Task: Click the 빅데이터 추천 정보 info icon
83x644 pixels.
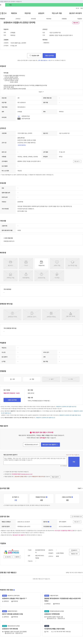Action: pyautogui.click(x=14, y=590)
